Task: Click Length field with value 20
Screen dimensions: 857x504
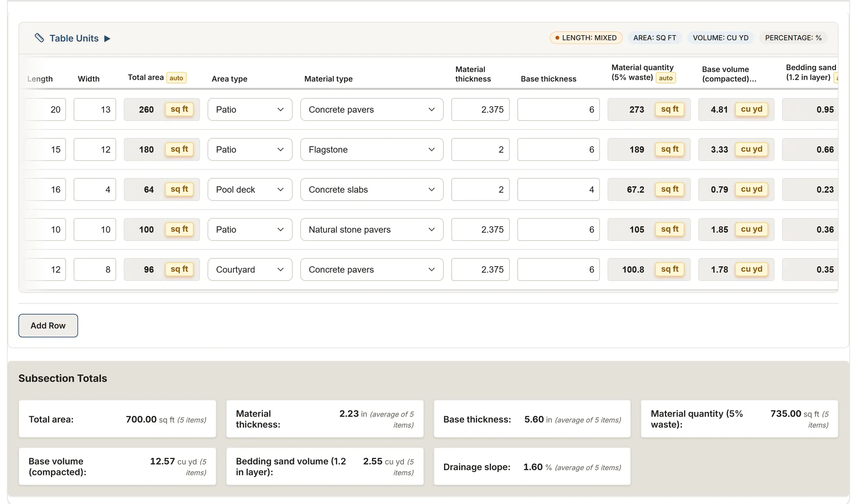Action: coord(45,109)
